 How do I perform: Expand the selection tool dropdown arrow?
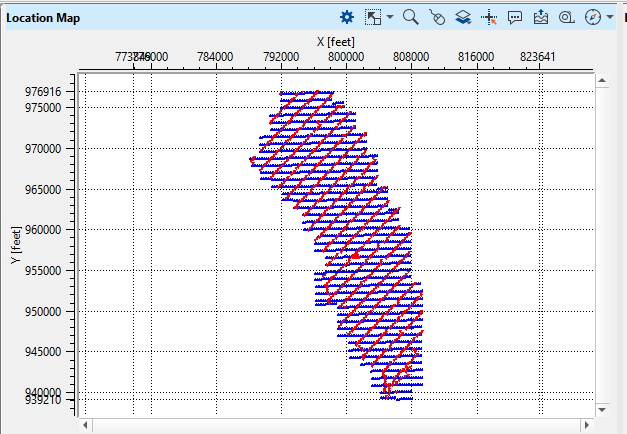389,17
